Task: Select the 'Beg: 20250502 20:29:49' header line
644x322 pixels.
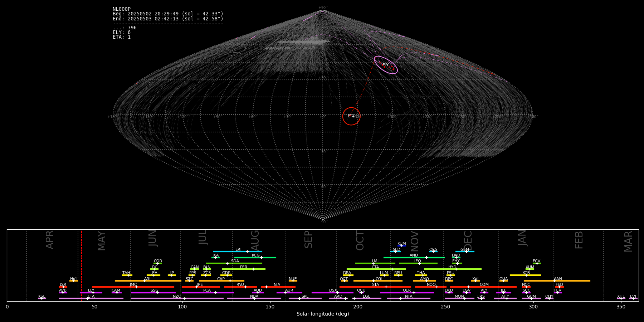Action: [x=168, y=14]
